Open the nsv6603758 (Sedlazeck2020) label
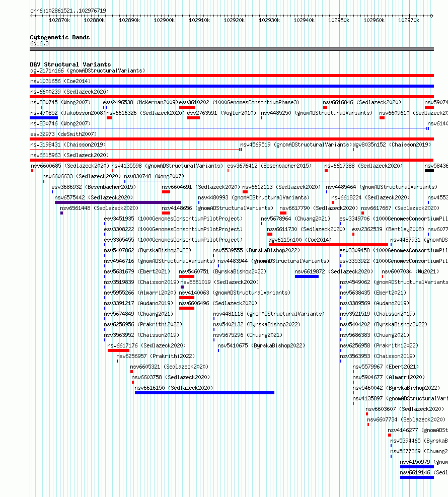 pyautogui.click(x=171, y=377)
